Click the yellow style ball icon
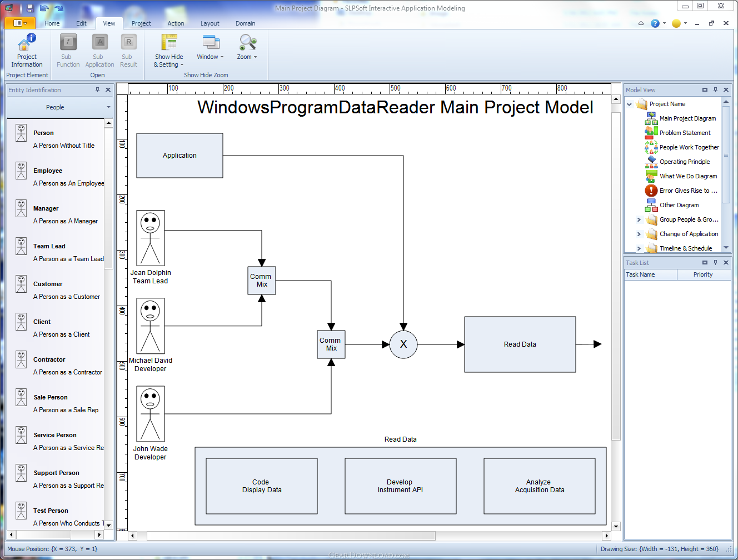Screen dimensions: 738x560 [676, 23]
